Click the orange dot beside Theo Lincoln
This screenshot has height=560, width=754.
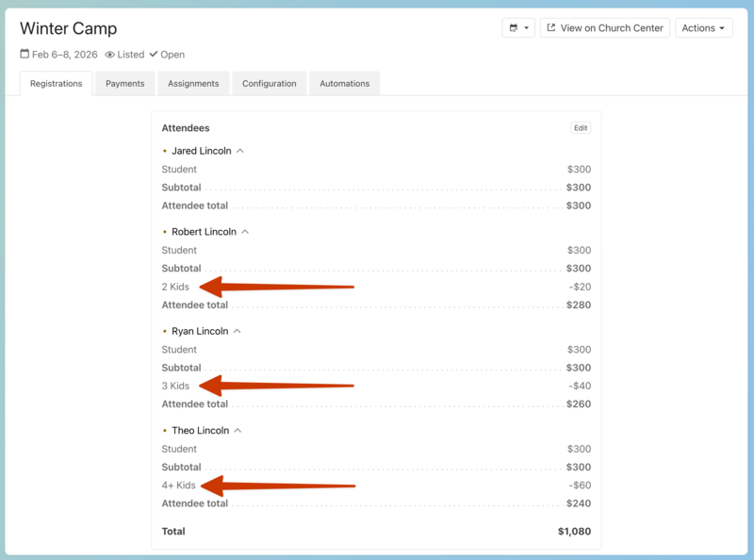(165, 431)
